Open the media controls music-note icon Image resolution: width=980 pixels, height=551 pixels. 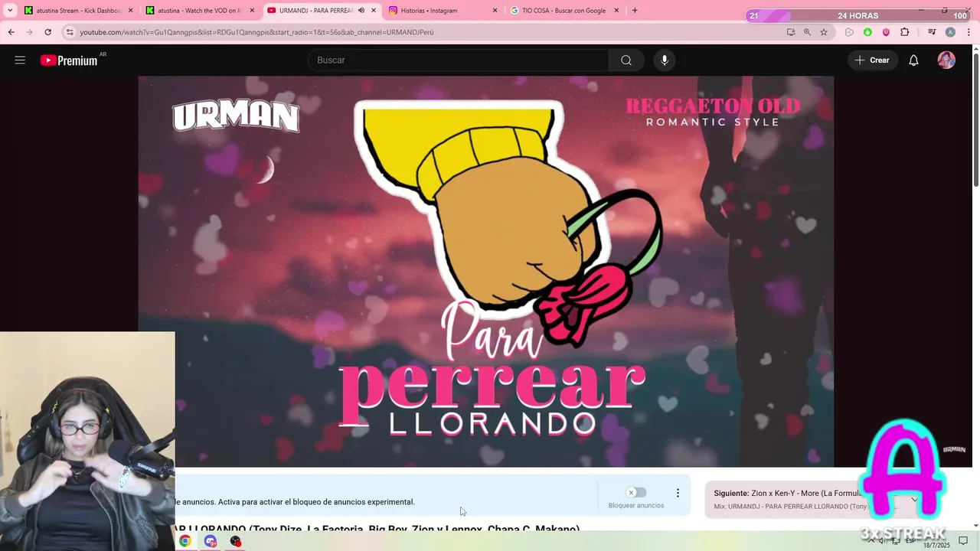(x=932, y=32)
